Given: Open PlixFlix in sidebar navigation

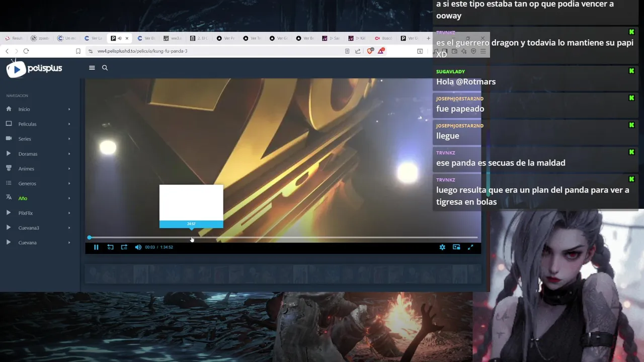Looking at the screenshot, I should pos(26,213).
